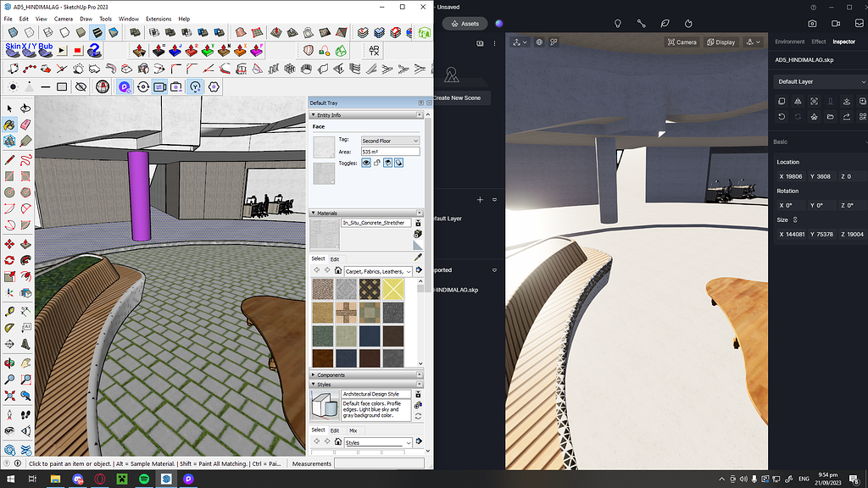Image resolution: width=868 pixels, height=488 pixels.
Task: Click the Assets button in D5 Render
Action: click(465, 24)
